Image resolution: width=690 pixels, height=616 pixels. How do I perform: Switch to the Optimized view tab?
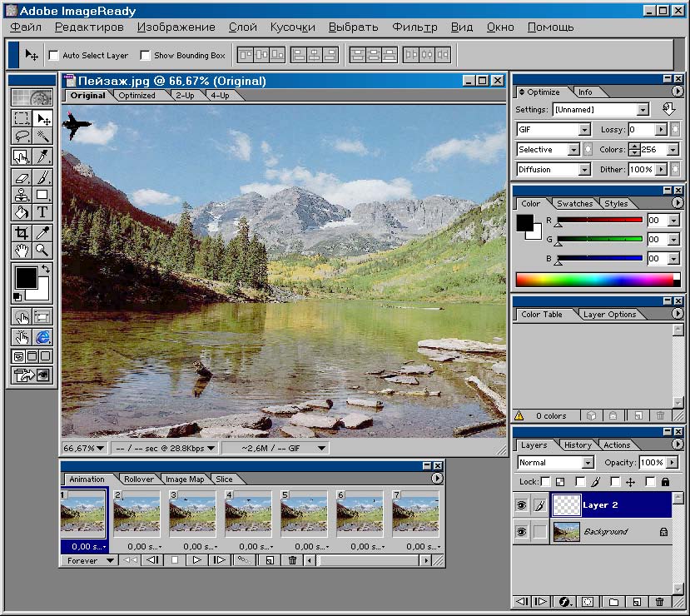137,96
